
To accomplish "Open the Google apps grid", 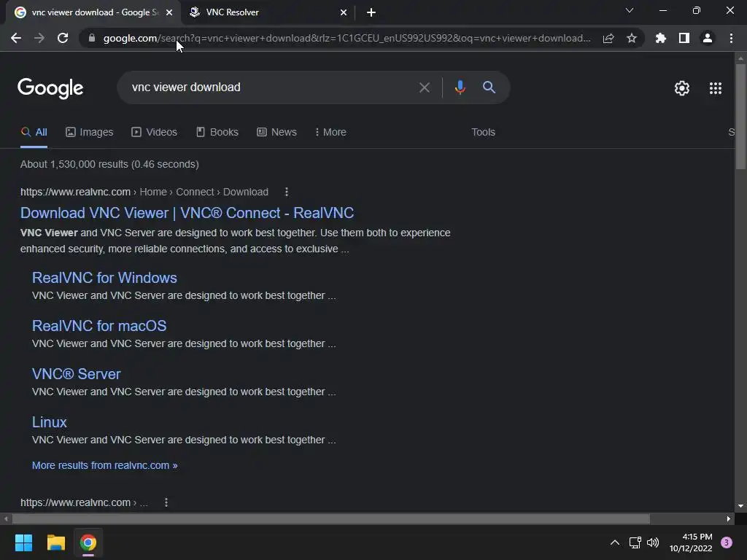I will pyautogui.click(x=716, y=88).
